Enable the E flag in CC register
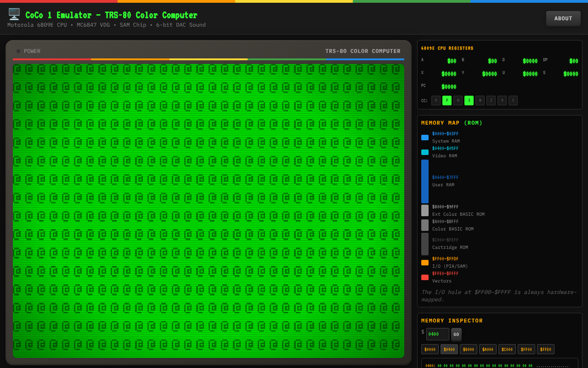 [x=435, y=100]
